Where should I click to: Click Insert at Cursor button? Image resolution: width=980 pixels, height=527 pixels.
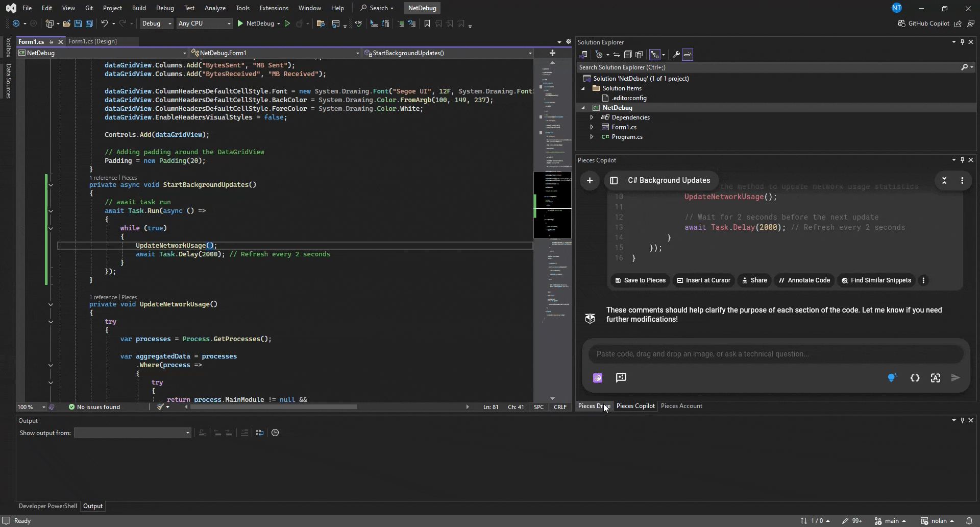point(703,280)
